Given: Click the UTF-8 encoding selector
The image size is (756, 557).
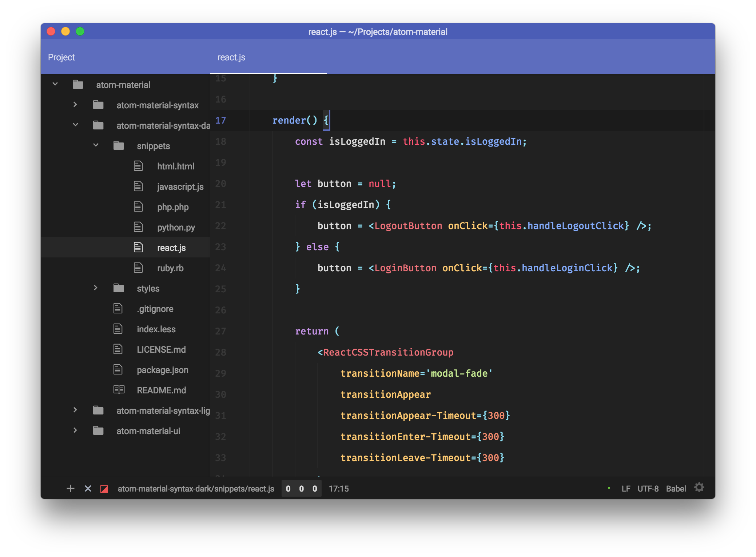Looking at the screenshot, I should (x=648, y=489).
